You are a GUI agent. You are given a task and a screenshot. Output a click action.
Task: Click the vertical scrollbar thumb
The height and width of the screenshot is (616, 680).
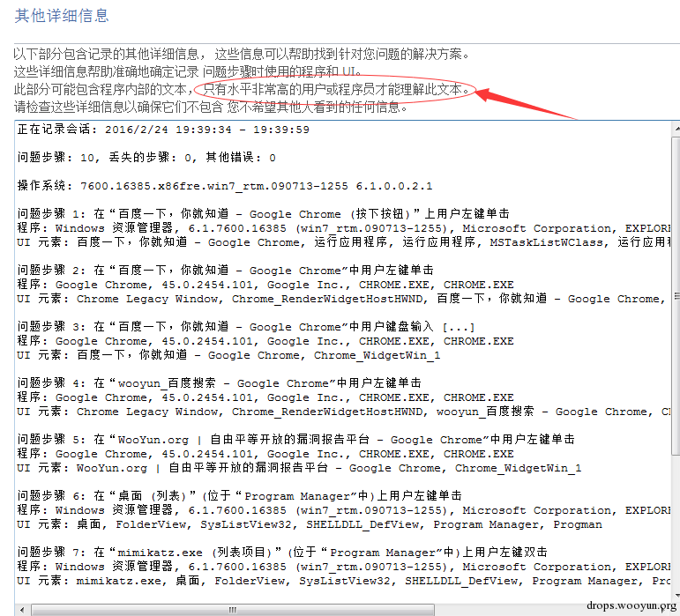pyautogui.click(x=676, y=296)
